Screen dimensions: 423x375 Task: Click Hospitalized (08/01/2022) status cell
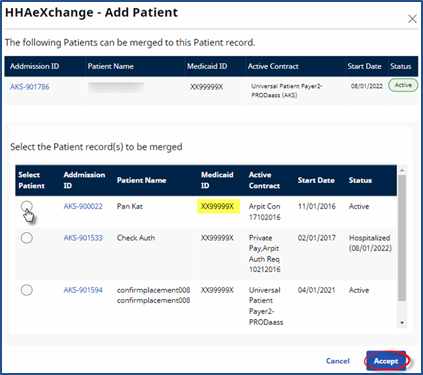pos(370,243)
